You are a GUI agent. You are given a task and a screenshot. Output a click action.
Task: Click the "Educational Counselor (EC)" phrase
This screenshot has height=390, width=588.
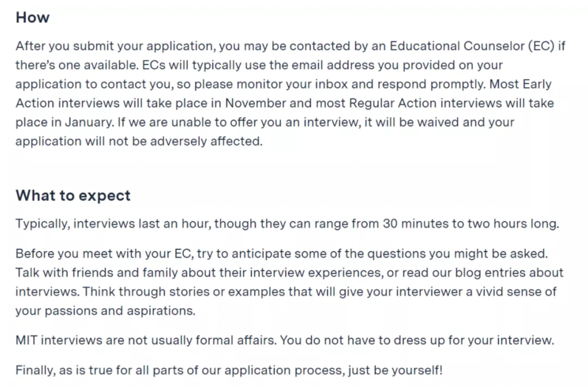tap(471, 46)
